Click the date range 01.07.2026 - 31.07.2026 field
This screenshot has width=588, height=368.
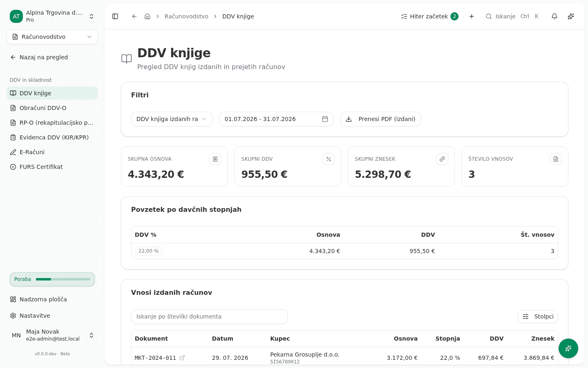[276, 119]
